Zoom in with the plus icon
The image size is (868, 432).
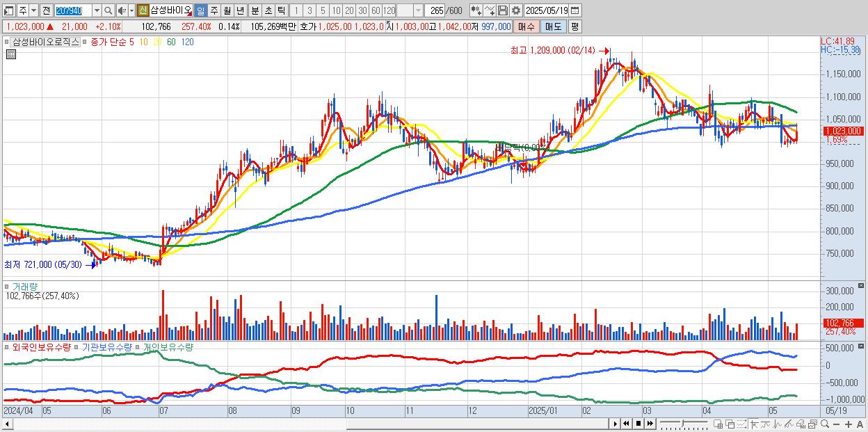[x=848, y=424]
